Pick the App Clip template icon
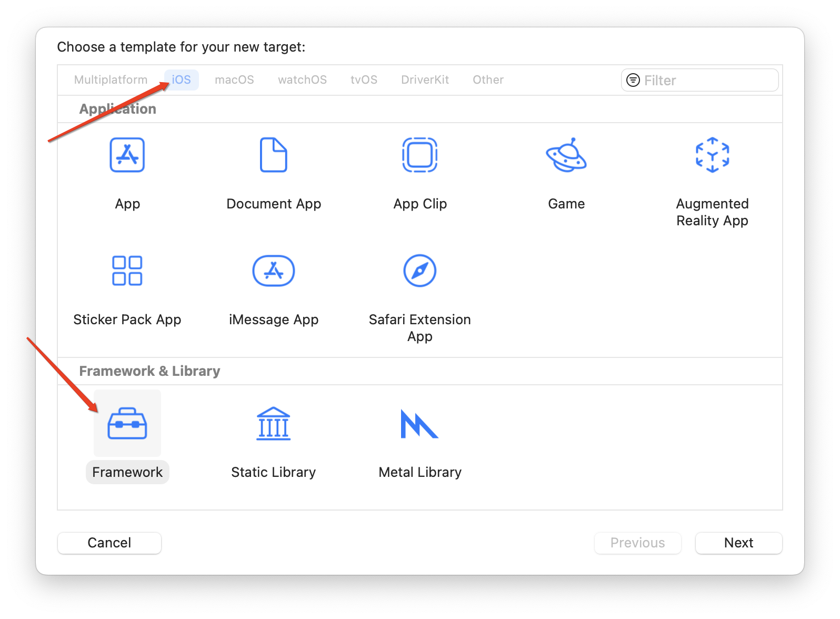Screen dimensions: 840x619 (x=420, y=155)
